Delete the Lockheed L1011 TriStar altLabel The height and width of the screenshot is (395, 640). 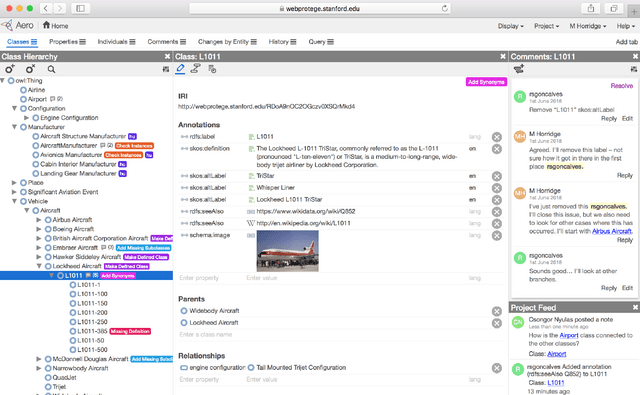coord(497,200)
